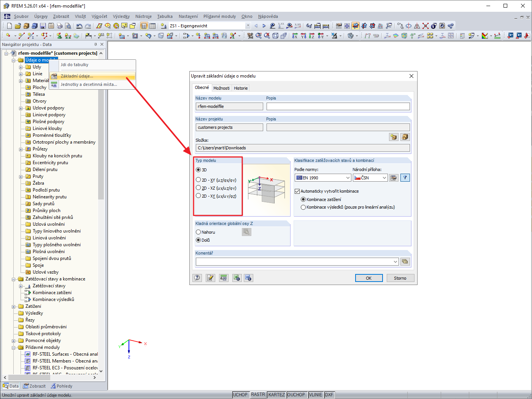Switch to the Historie tab

click(241, 88)
